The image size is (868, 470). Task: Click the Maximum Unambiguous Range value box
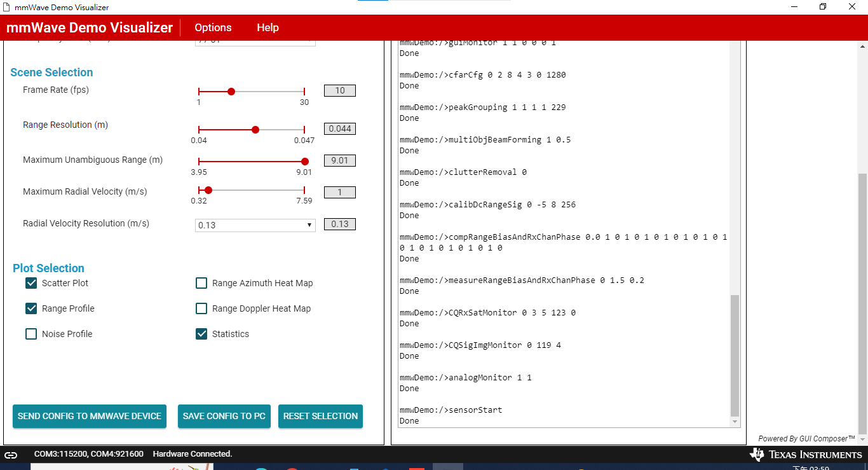[339, 160]
